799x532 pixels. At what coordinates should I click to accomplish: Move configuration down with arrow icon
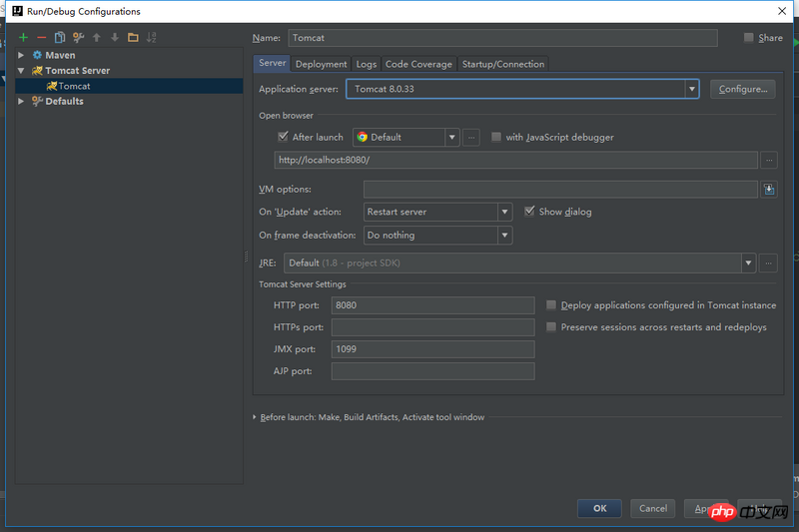pyautogui.click(x=115, y=37)
